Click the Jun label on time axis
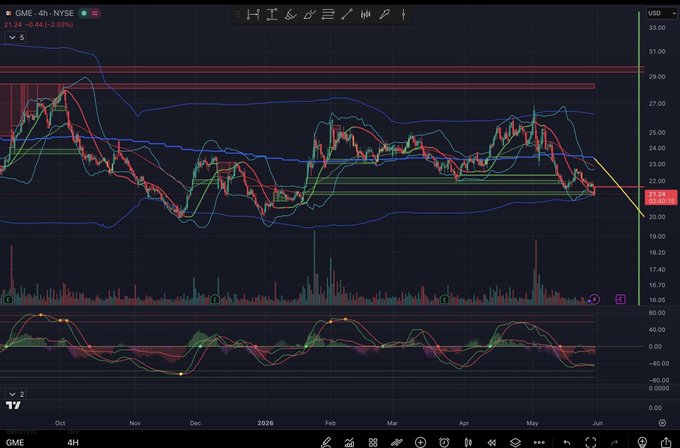 click(598, 423)
